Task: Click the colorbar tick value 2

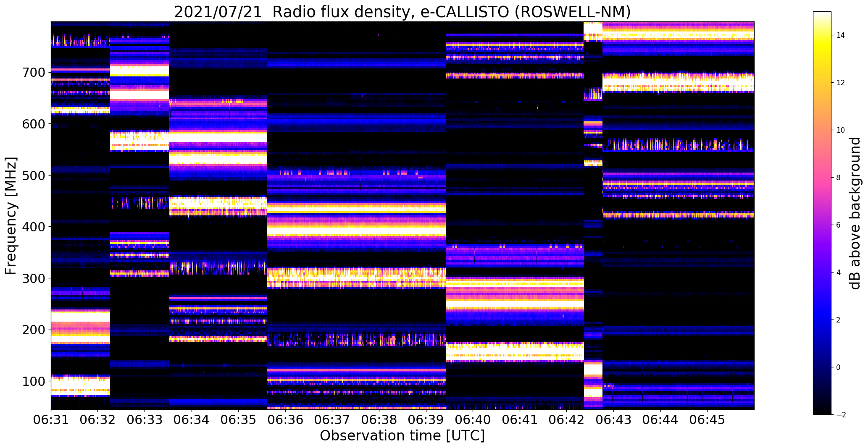Action: [838, 320]
